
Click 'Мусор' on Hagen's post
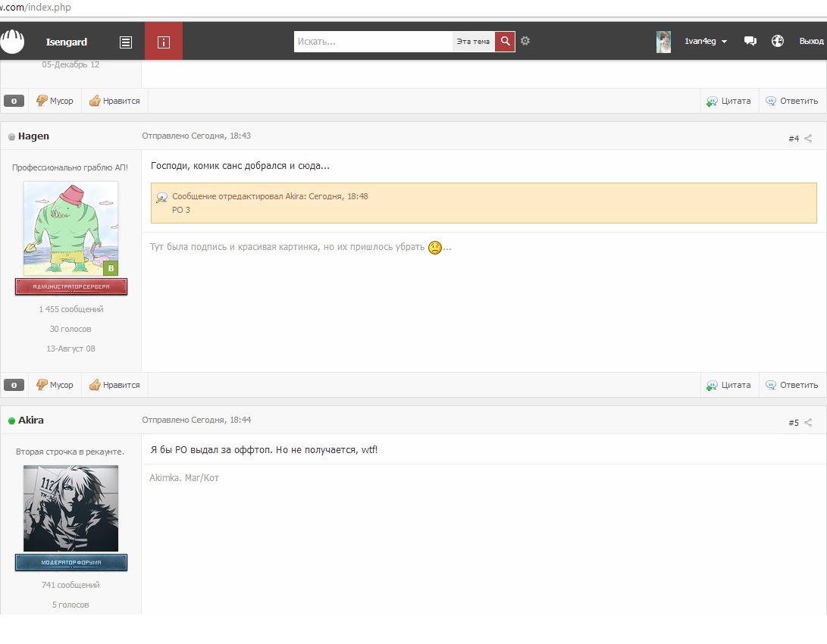point(55,385)
